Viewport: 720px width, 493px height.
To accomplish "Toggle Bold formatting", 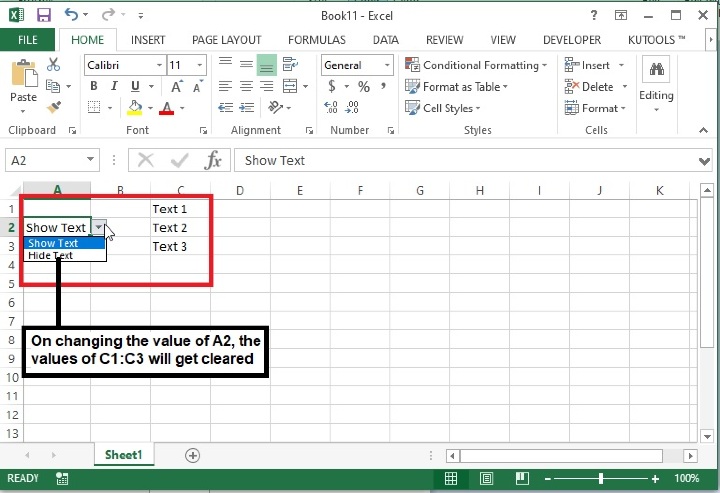I will pos(93,87).
